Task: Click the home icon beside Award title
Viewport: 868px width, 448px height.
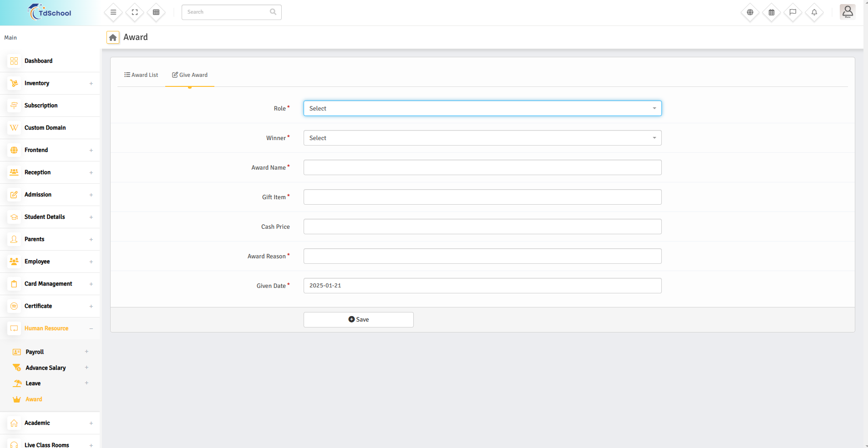Action: click(113, 37)
